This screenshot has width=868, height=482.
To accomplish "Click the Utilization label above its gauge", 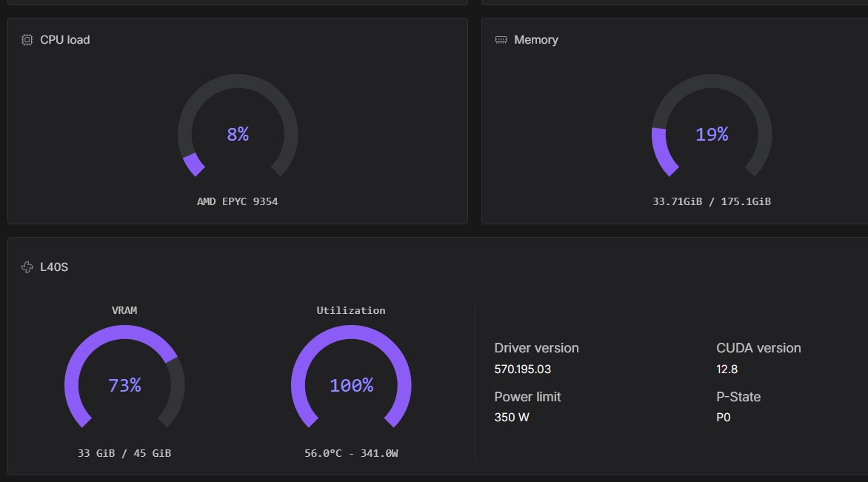I will 351,310.
